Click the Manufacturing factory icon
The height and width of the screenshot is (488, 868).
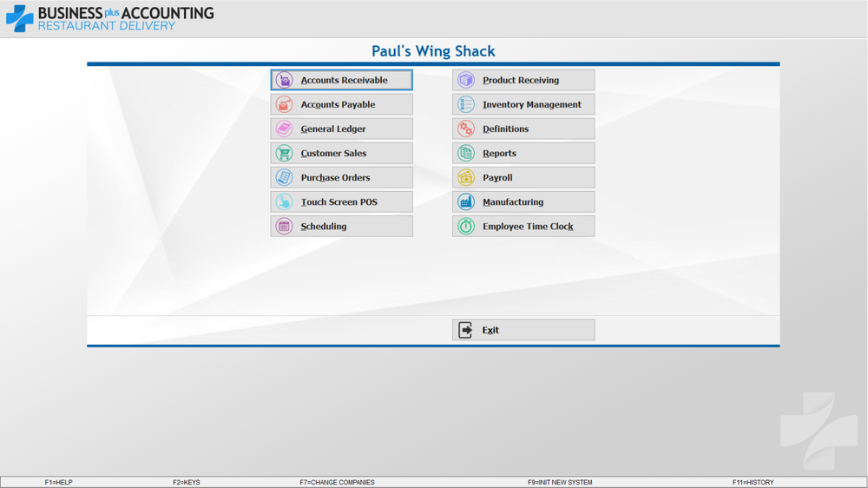click(x=466, y=201)
